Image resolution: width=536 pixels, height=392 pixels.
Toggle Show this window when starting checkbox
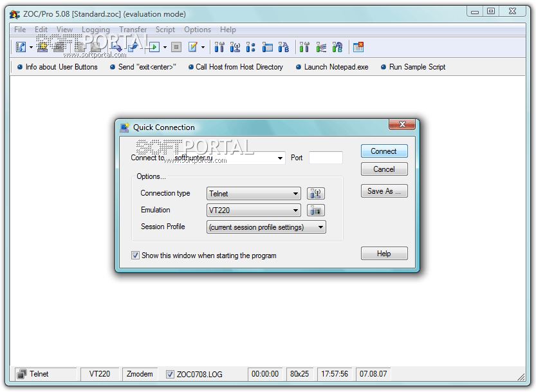(x=135, y=255)
